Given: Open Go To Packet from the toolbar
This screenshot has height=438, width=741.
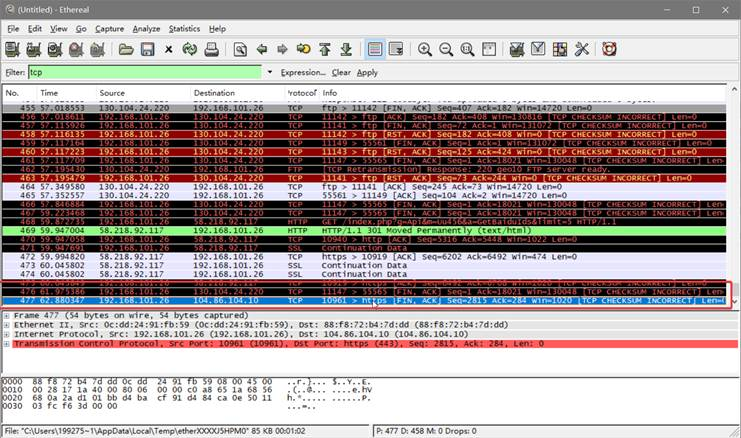Looking at the screenshot, I should tap(303, 49).
